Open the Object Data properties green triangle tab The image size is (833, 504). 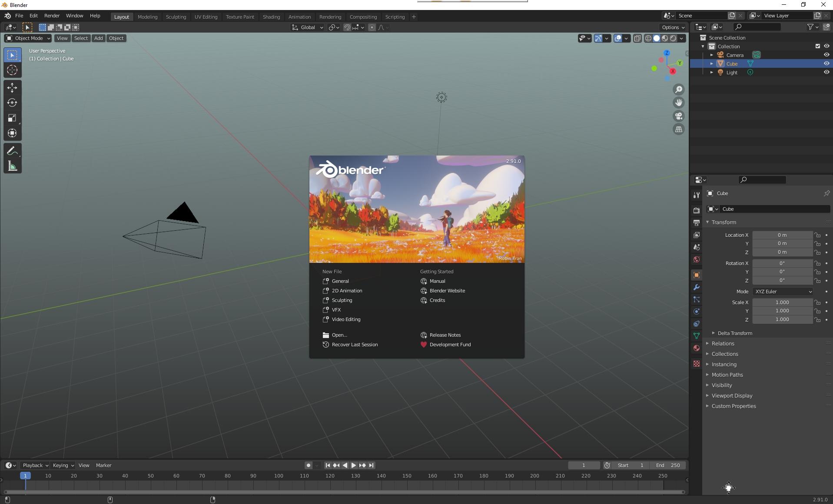696,336
